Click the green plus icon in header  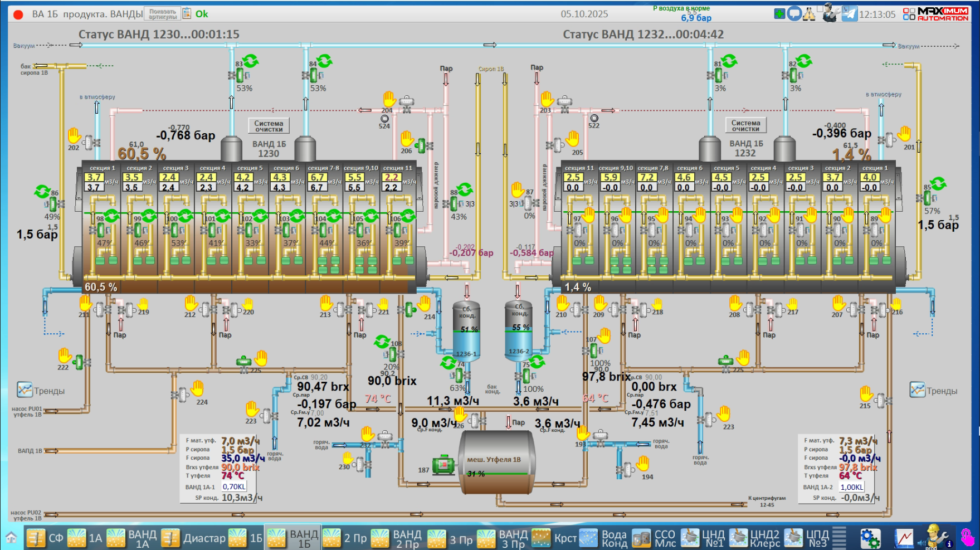pos(779,14)
